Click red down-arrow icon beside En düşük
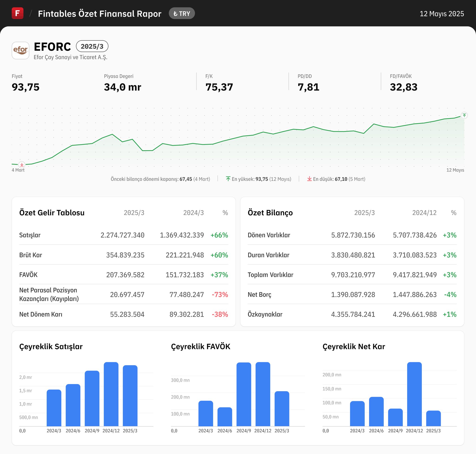 click(x=309, y=179)
